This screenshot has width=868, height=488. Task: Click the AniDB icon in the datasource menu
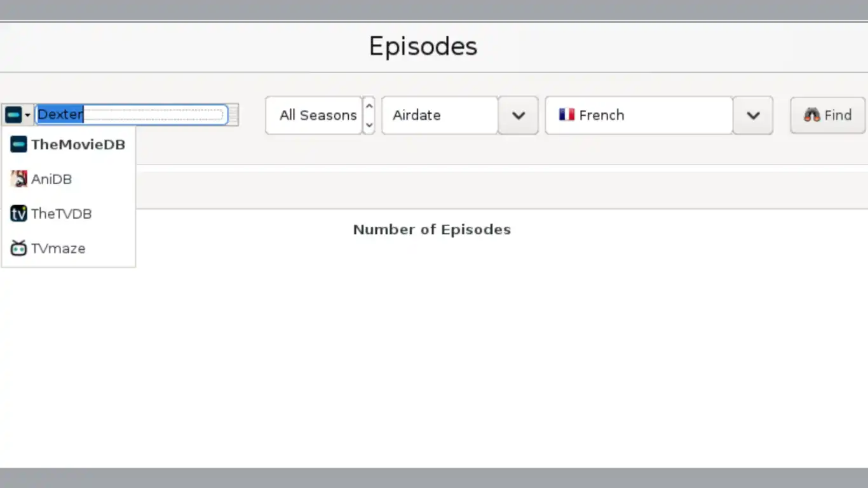click(18, 179)
